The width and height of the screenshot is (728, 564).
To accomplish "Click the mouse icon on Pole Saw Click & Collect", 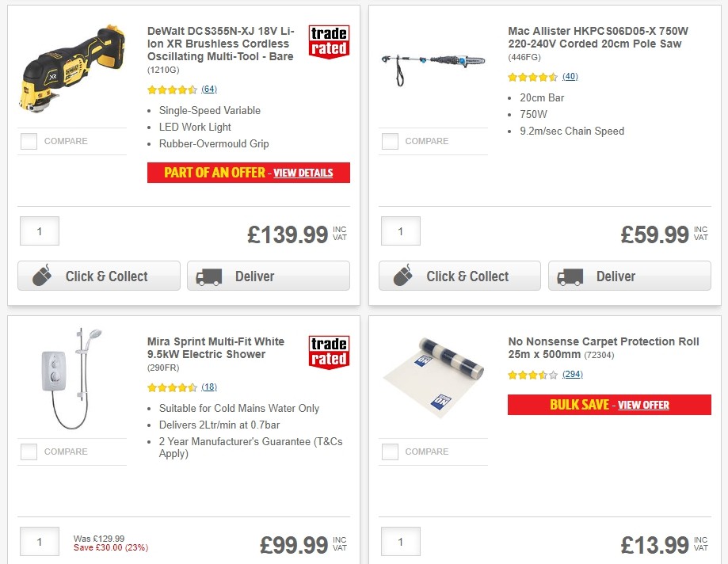I will [402, 276].
